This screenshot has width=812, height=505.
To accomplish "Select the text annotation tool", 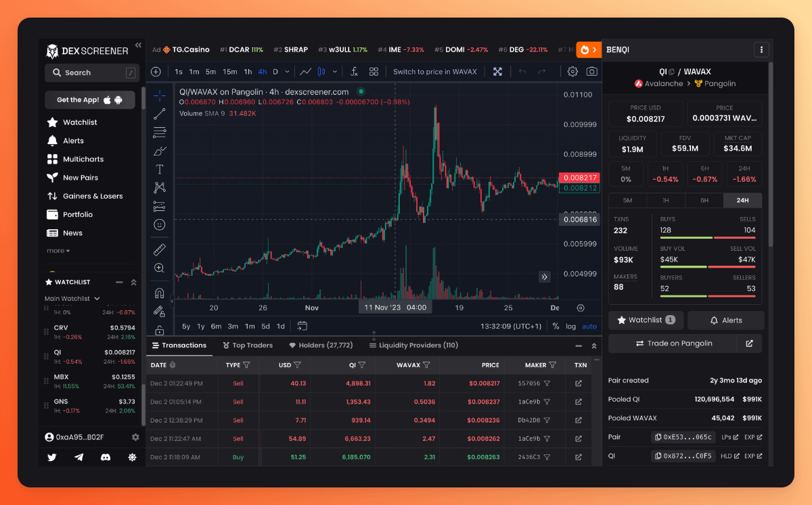I will pyautogui.click(x=159, y=169).
